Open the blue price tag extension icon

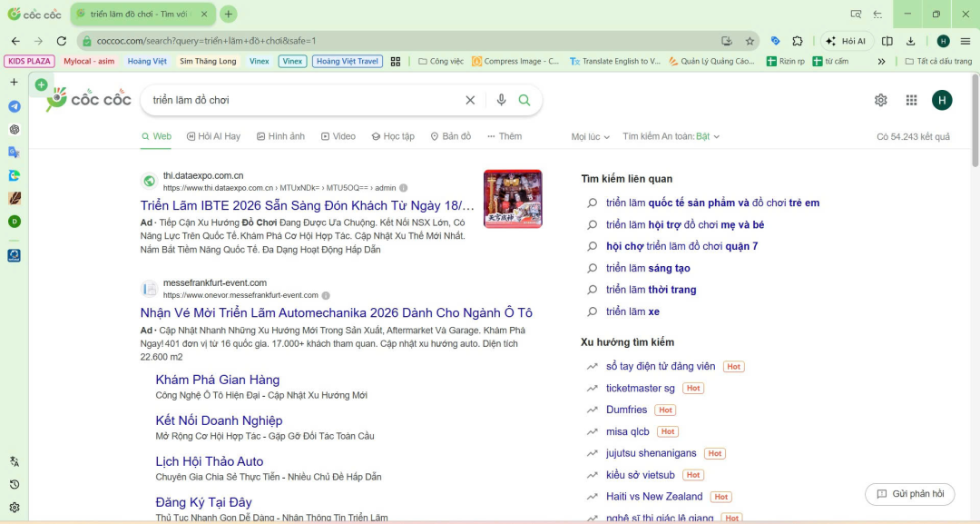(x=775, y=41)
